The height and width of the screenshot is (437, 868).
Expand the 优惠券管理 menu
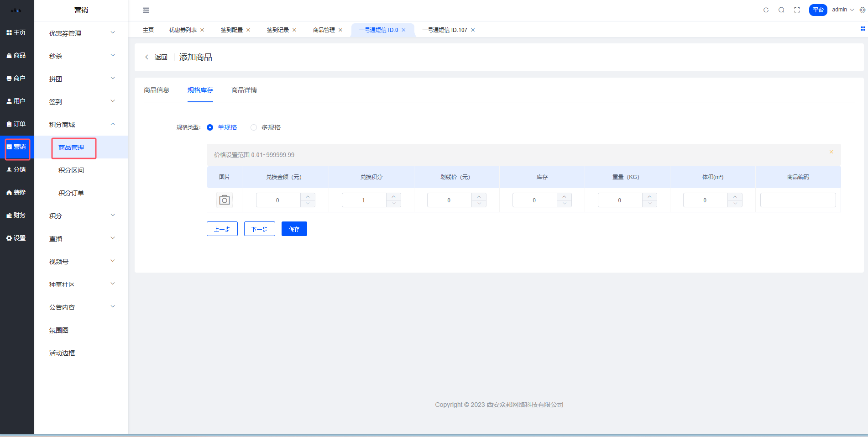81,33
